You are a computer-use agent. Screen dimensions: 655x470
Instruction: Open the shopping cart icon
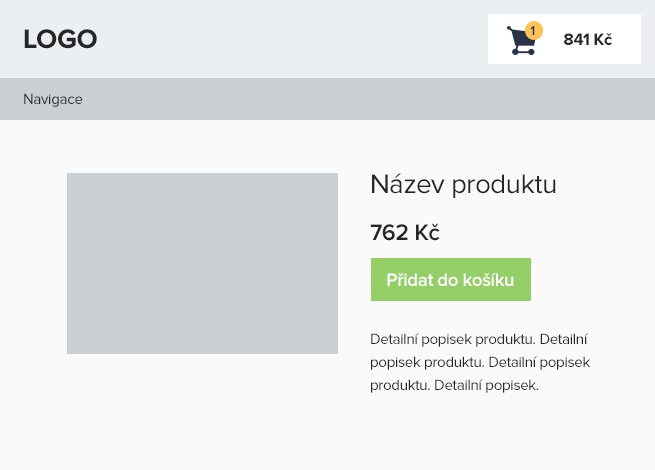pos(521,40)
